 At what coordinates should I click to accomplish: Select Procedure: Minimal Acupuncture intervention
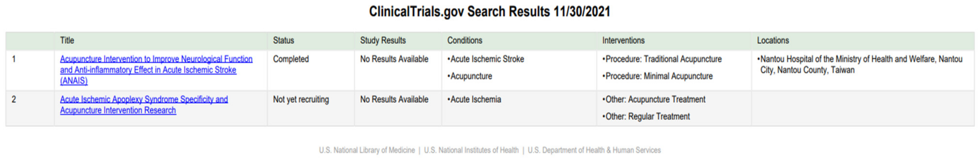pos(659,76)
